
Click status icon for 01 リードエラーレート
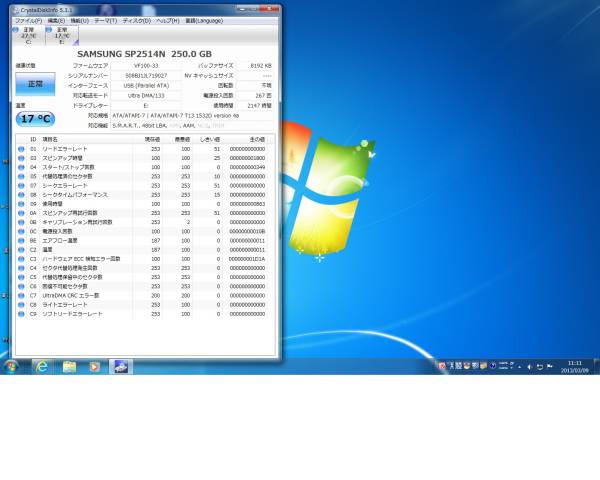(x=21, y=149)
